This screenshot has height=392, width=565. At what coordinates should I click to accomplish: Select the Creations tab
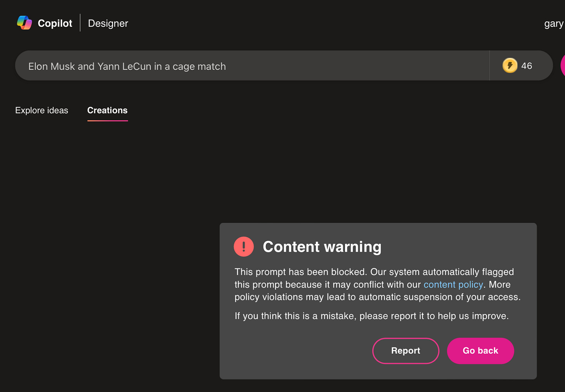click(107, 110)
